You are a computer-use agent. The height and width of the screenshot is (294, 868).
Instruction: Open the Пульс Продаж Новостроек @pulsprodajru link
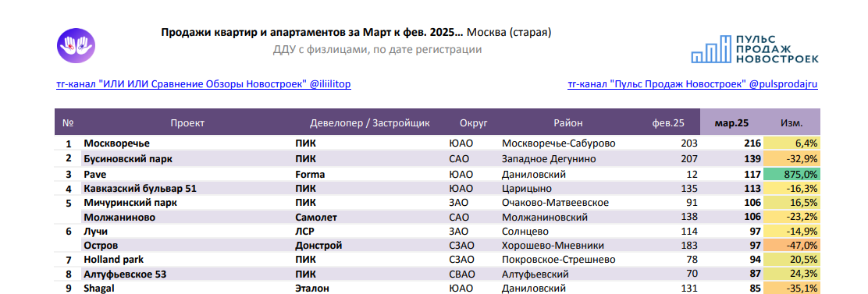pyautogui.click(x=692, y=84)
